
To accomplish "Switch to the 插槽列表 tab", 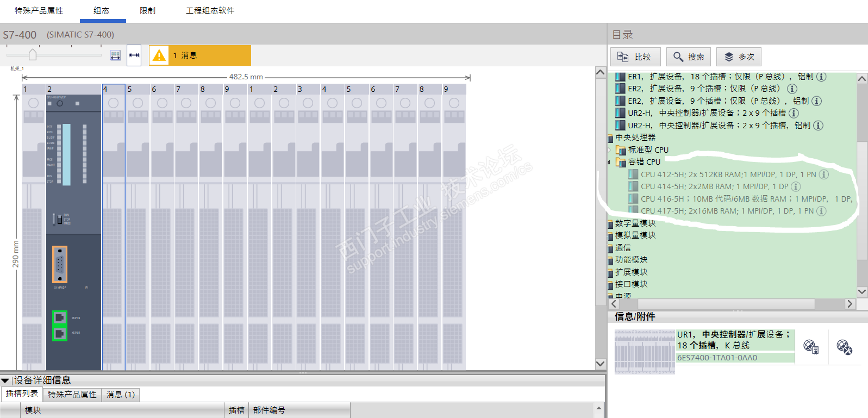I will pyautogui.click(x=22, y=394).
